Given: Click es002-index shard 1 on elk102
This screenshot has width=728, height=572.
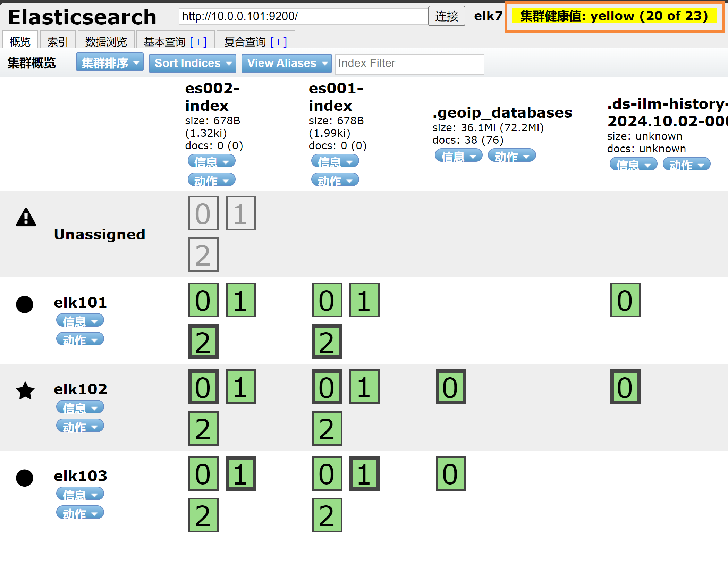Looking at the screenshot, I should [241, 387].
